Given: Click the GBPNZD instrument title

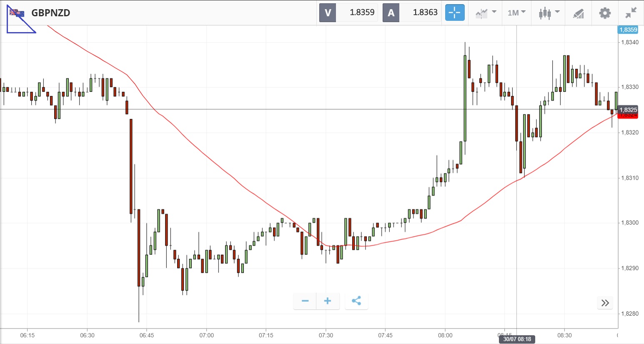Looking at the screenshot, I should coord(51,13).
